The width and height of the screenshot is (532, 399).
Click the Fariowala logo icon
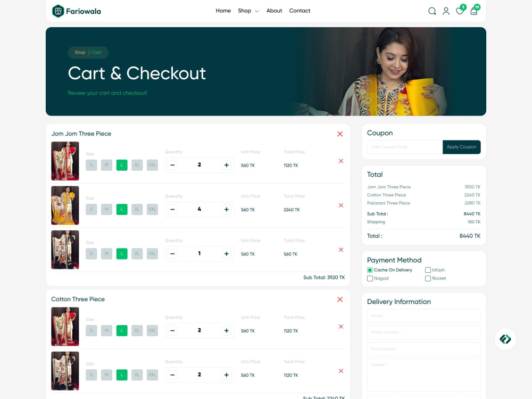[x=58, y=11]
